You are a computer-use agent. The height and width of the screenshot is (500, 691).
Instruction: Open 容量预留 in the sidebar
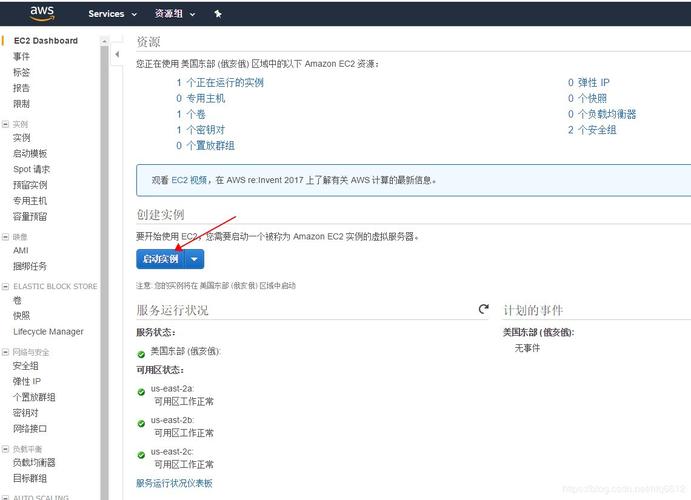point(30,217)
